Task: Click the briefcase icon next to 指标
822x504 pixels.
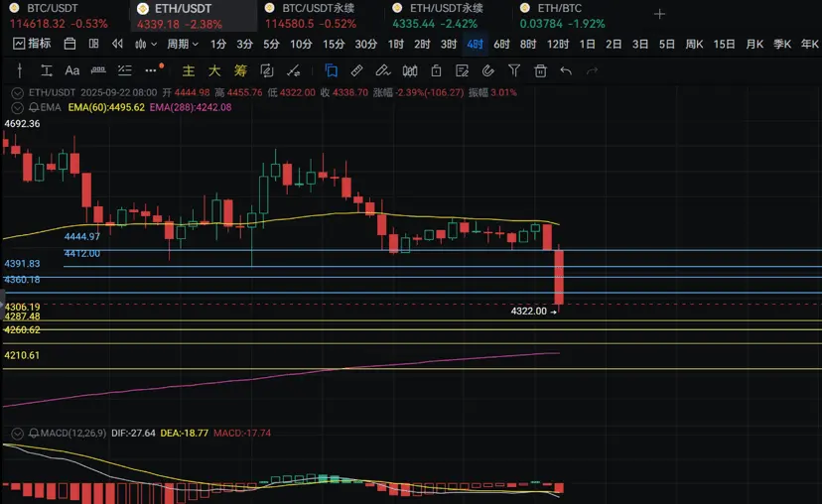Action: click(69, 44)
